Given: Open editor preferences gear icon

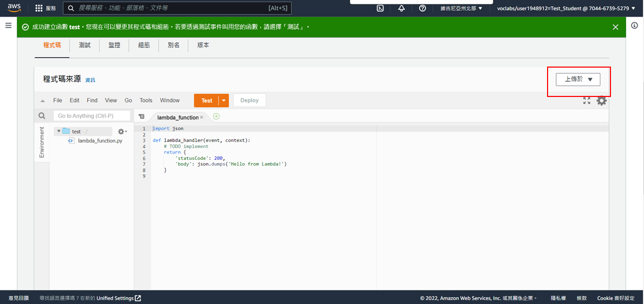Looking at the screenshot, I should [602, 101].
